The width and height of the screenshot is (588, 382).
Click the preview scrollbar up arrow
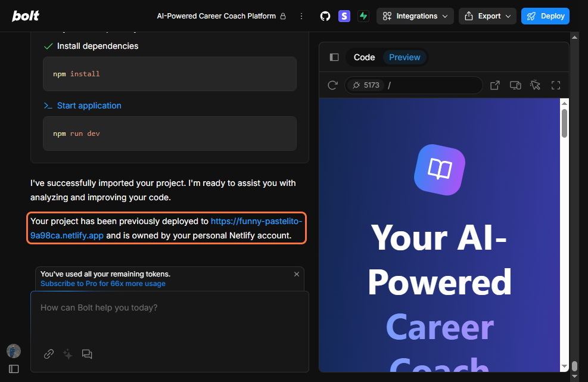[564, 103]
